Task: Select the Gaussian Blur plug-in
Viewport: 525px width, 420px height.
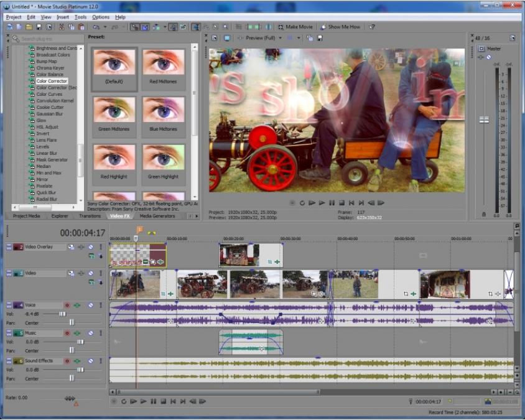Action: [50, 114]
